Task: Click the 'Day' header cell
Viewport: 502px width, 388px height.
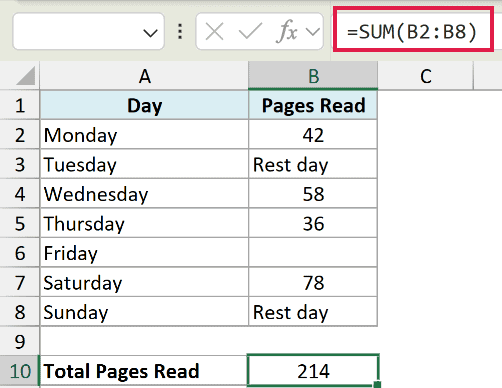Action: pos(144,105)
